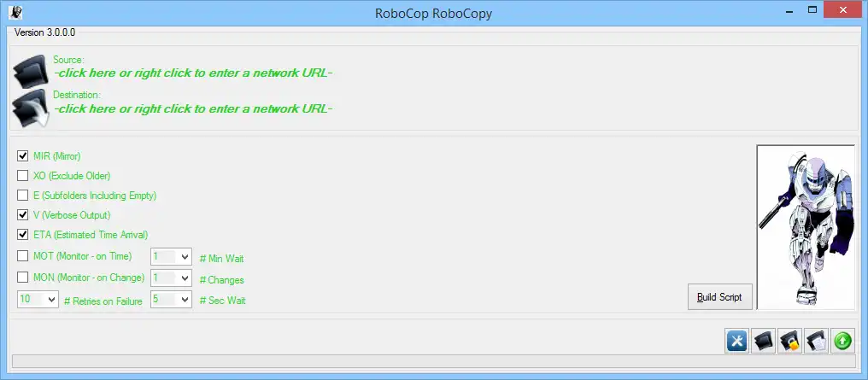
Task: Open the wrench-and-screwdriver settings icon
Action: tap(736, 342)
